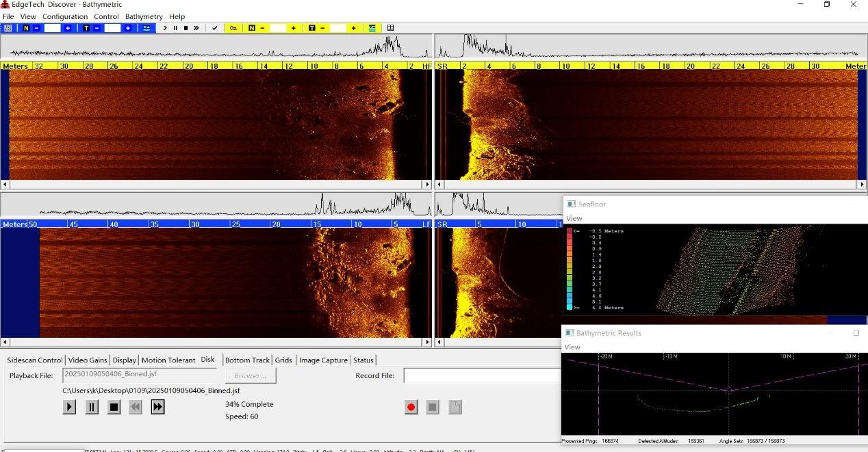
Task: Click the toolbar fast-forward double arrow icon
Action: coord(196,28)
